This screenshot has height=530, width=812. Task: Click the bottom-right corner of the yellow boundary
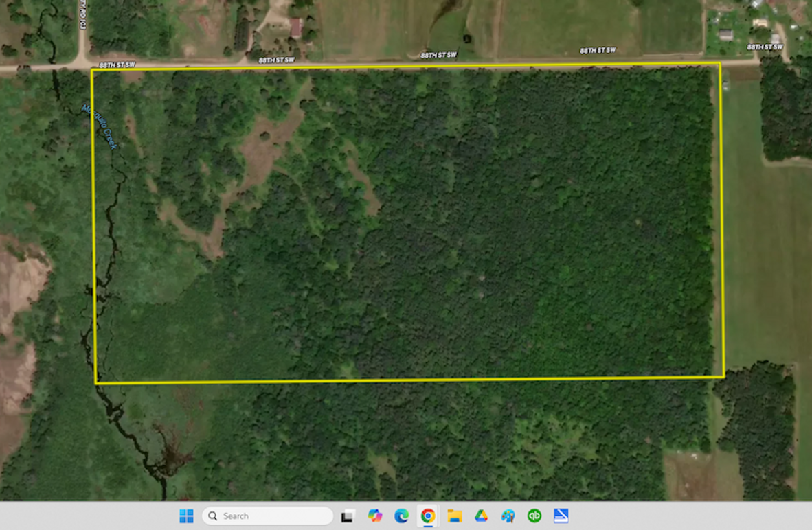pyautogui.click(x=723, y=376)
